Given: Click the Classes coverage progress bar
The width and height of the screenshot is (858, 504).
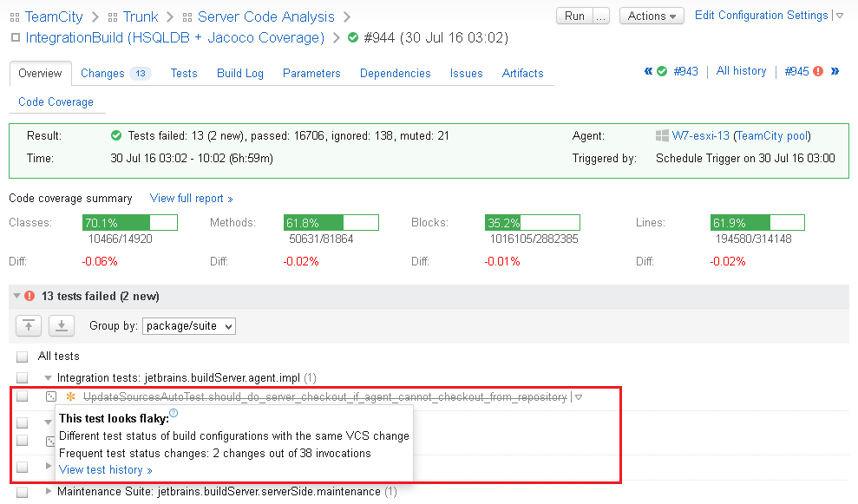Looking at the screenshot, I should click(x=129, y=222).
